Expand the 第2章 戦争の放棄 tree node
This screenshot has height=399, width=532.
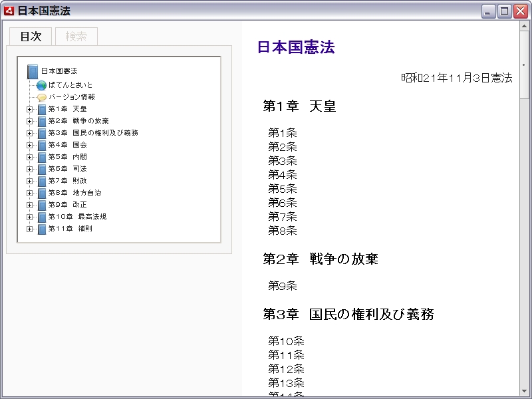(29, 121)
